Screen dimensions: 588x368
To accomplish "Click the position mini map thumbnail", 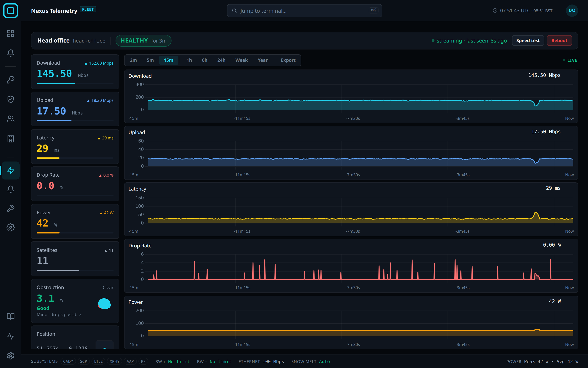I will coord(105,345).
